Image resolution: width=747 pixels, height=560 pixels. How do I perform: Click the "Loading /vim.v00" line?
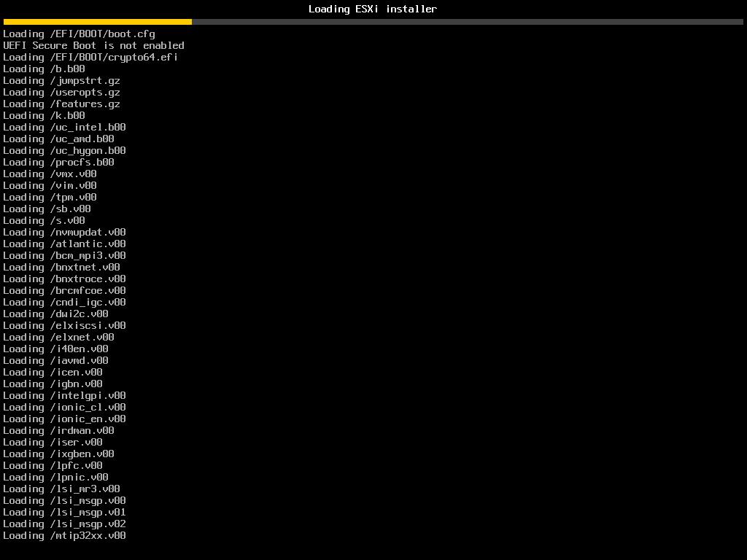click(x=50, y=185)
